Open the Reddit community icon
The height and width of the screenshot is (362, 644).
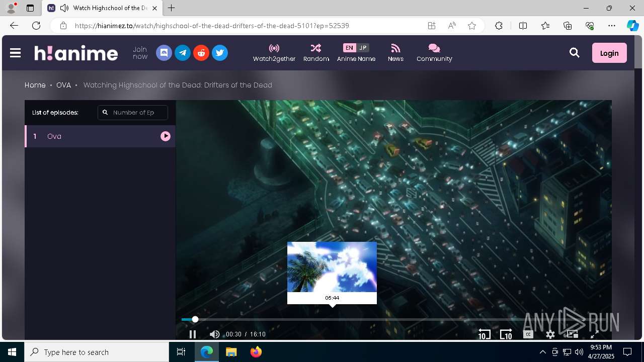click(201, 53)
